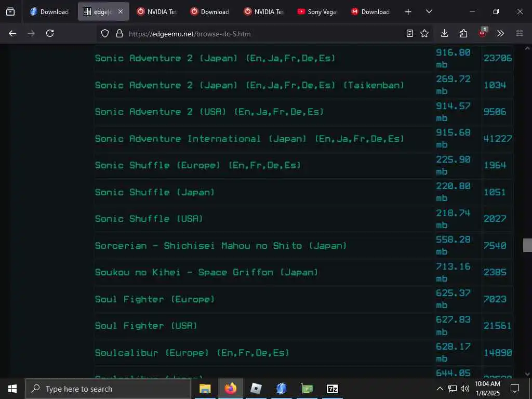532x399 pixels.
Task: Close the edgeemu tab
Action: [121, 11]
